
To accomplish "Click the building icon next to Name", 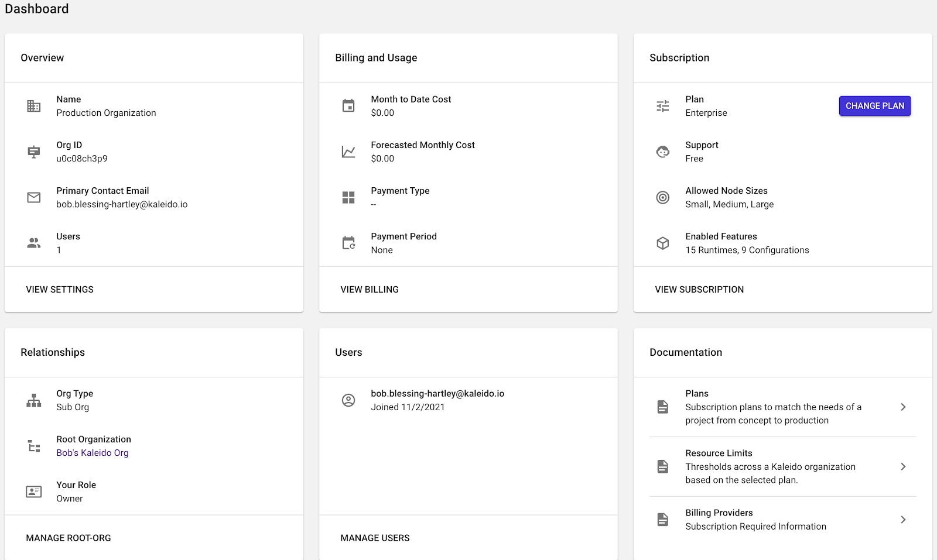I will click(34, 106).
